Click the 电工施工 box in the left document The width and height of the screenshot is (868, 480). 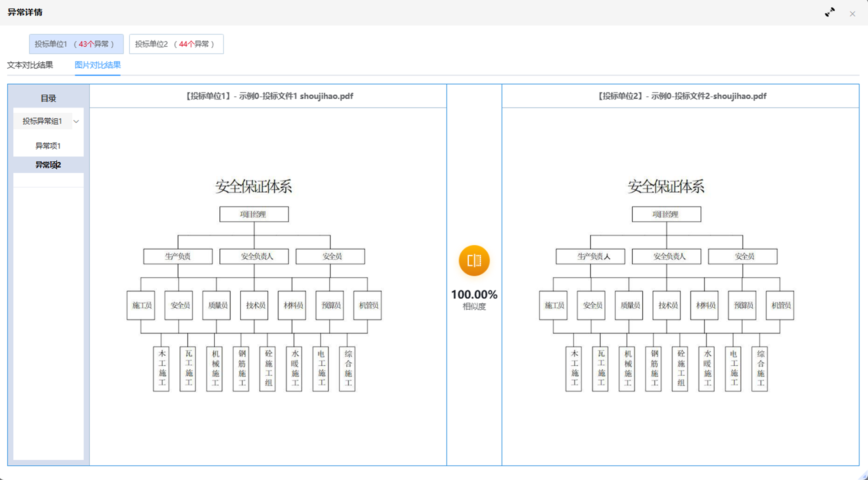coord(321,369)
